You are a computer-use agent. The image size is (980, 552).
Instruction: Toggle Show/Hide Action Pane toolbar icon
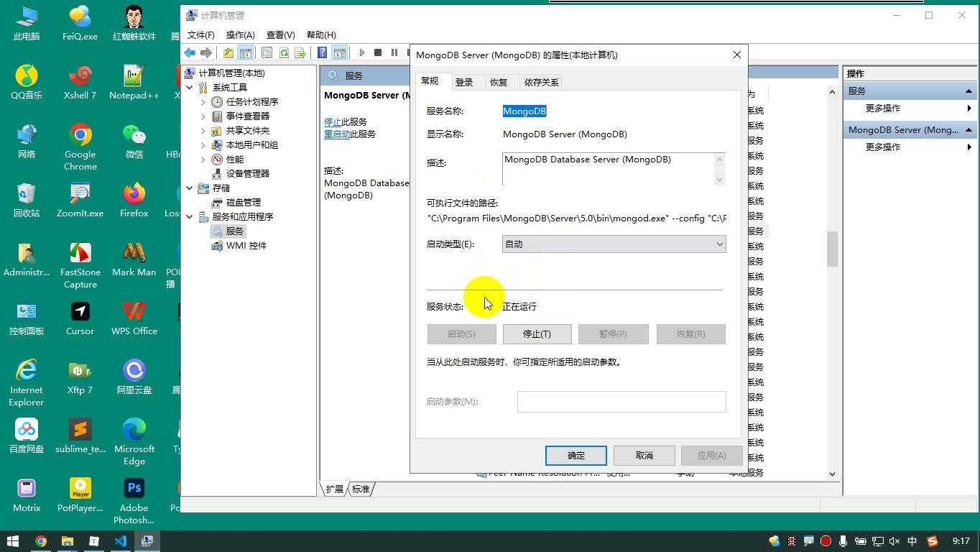coord(339,52)
